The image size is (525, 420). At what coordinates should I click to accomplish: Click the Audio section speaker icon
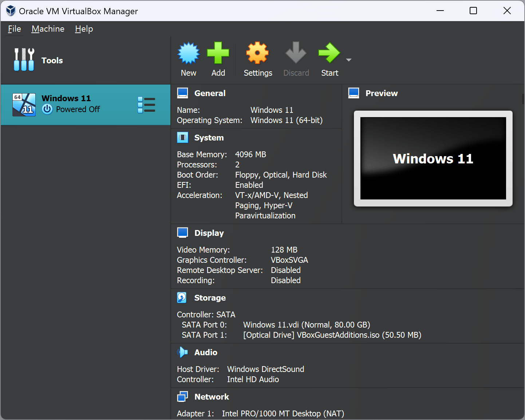pyautogui.click(x=182, y=352)
